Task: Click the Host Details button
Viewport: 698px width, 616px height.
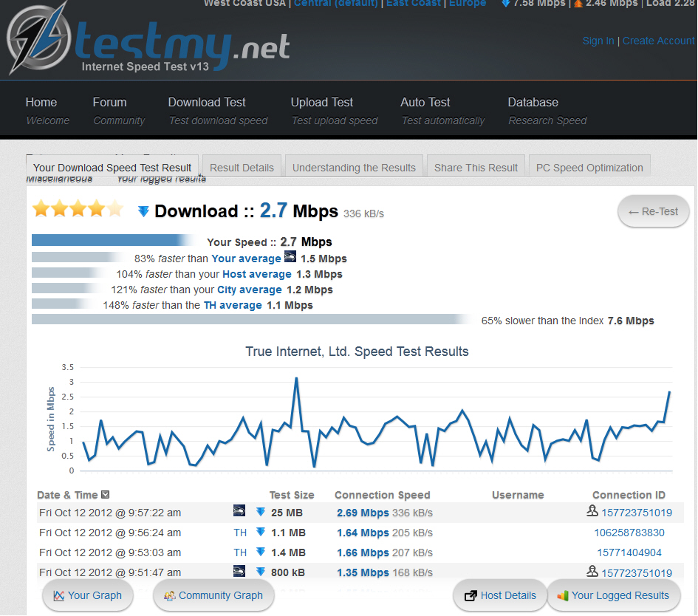Action: 500,595
